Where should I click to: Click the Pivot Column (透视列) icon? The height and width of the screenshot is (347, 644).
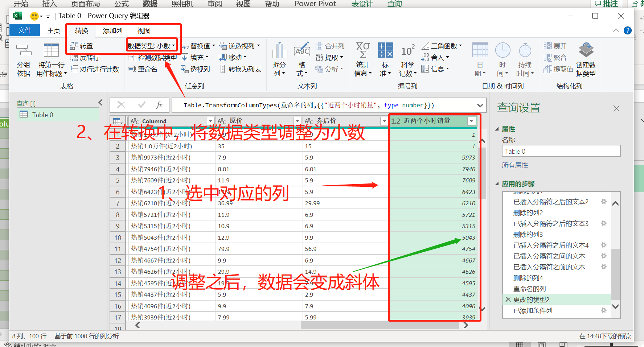(185, 69)
